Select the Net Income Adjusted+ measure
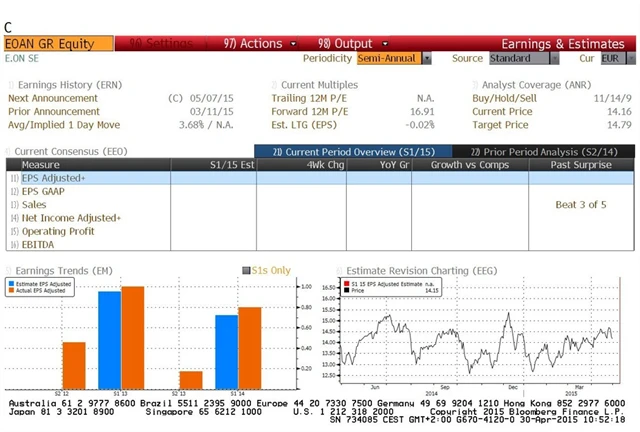The image size is (640, 432). click(x=71, y=217)
